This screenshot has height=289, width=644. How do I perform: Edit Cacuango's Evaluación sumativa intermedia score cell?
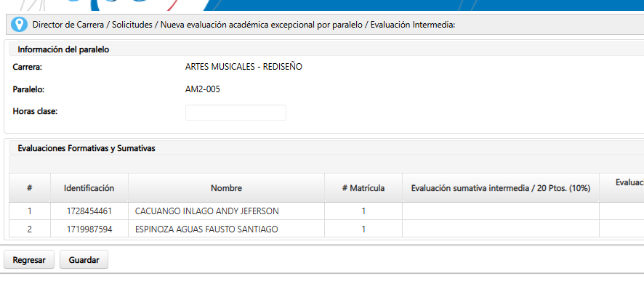501,211
